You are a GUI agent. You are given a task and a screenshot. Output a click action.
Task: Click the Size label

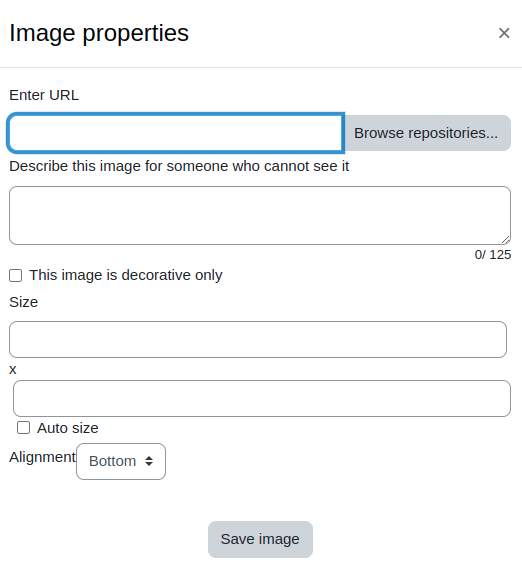[x=24, y=302]
